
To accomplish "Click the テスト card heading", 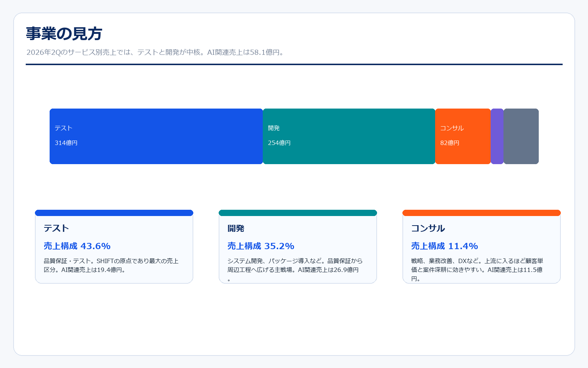I will click(56, 228).
